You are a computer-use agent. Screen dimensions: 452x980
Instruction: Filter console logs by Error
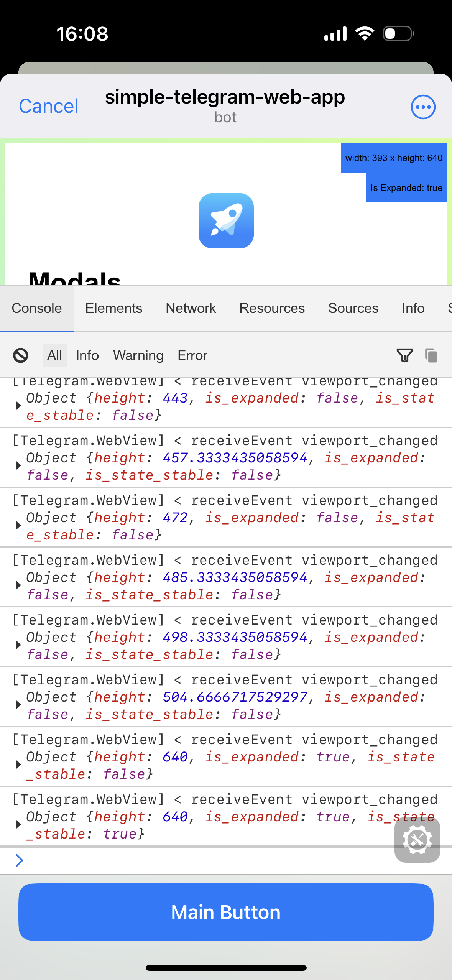click(x=192, y=355)
